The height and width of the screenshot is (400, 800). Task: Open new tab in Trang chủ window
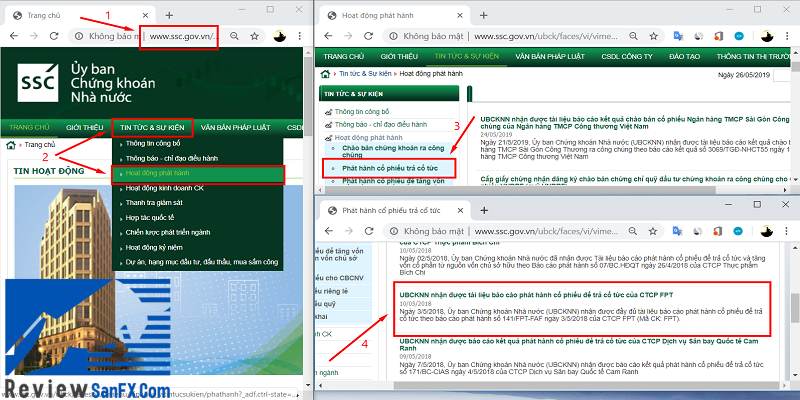pyautogui.click(x=169, y=15)
